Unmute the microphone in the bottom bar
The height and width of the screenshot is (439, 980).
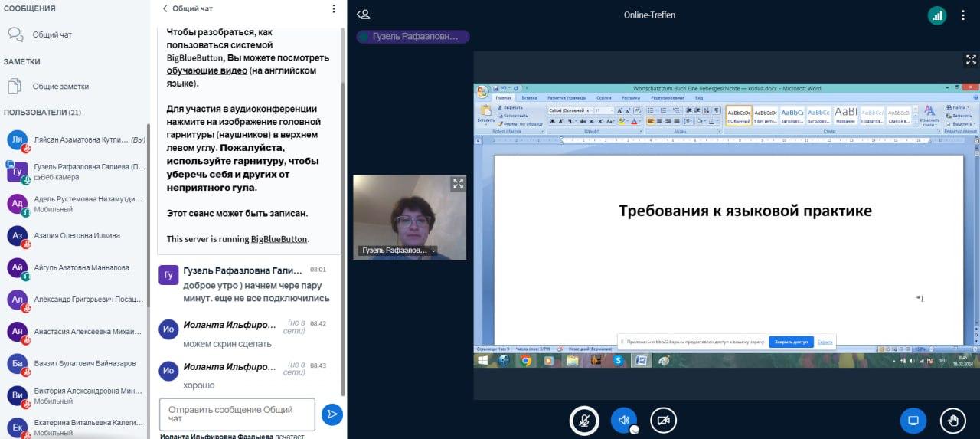tap(584, 420)
